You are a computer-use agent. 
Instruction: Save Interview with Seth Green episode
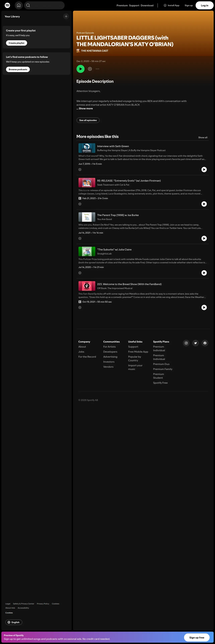[x=80, y=170]
